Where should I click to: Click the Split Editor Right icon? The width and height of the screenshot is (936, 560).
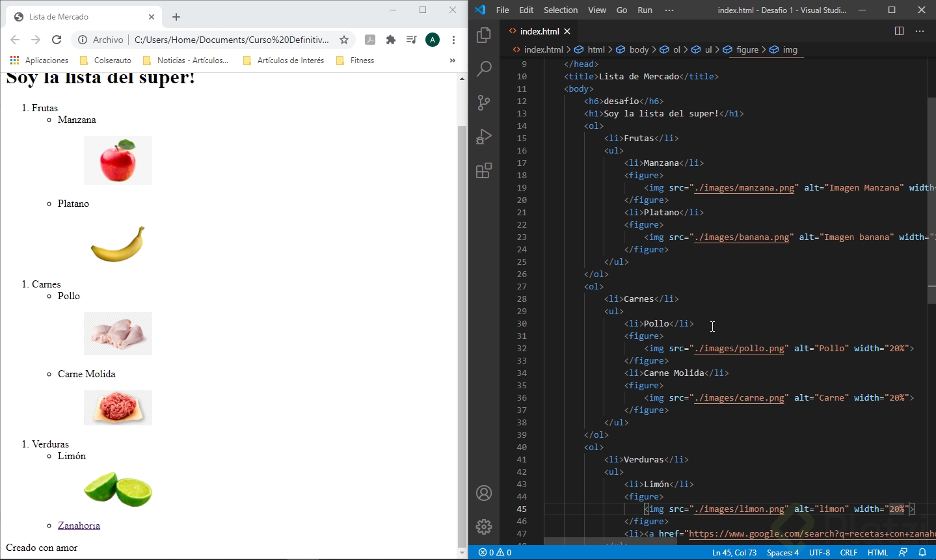[899, 31]
